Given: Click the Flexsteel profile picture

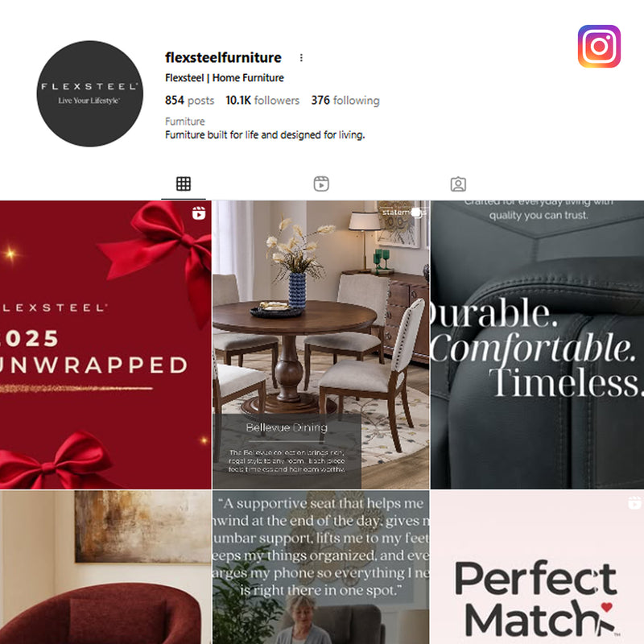Looking at the screenshot, I should (x=89, y=93).
